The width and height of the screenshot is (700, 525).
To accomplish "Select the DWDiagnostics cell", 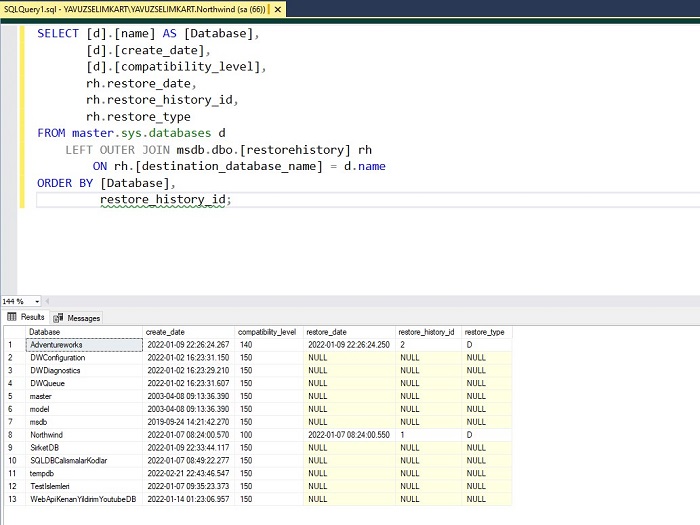I will pyautogui.click(x=84, y=371).
